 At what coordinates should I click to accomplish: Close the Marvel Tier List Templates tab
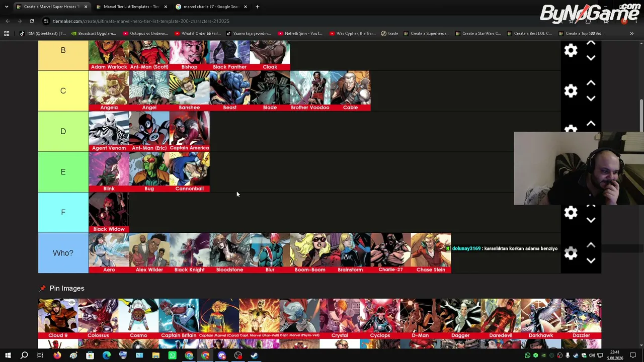(166, 7)
